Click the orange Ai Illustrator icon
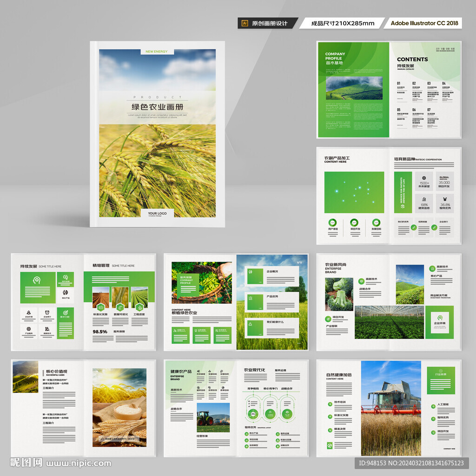Screen dimensions: 476x476 click(x=245, y=23)
